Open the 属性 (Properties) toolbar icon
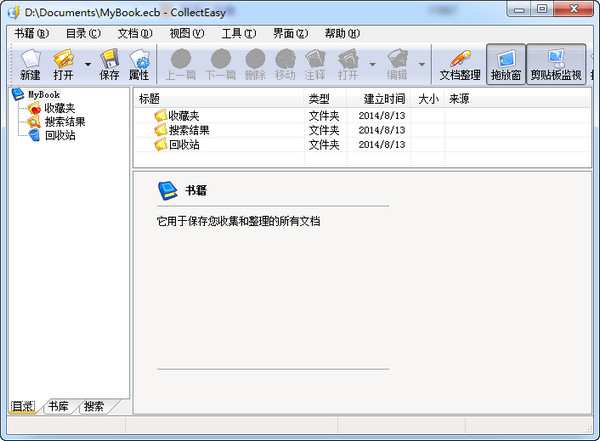600x441 pixels. [x=139, y=64]
